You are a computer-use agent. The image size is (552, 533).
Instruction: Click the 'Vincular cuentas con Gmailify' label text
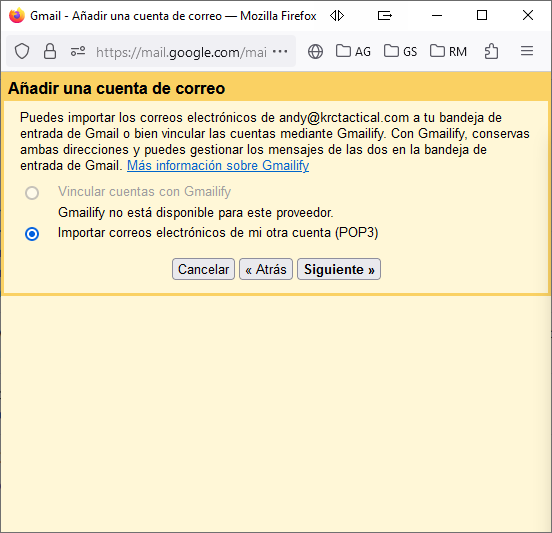click(x=144, y=192)
